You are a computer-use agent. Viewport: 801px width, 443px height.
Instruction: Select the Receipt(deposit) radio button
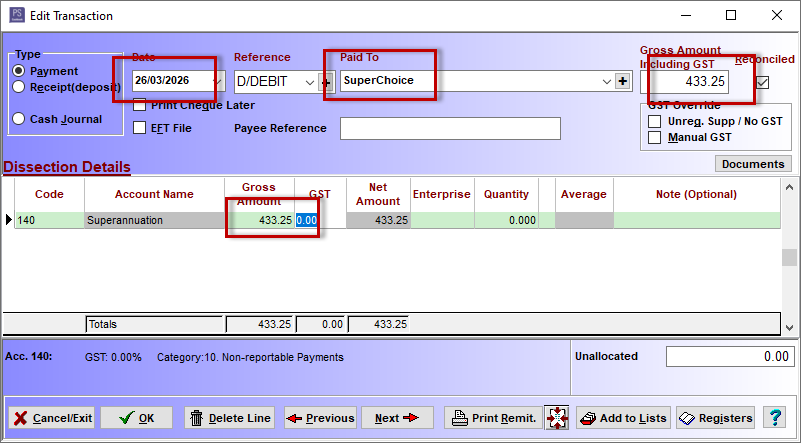point(18,87)
